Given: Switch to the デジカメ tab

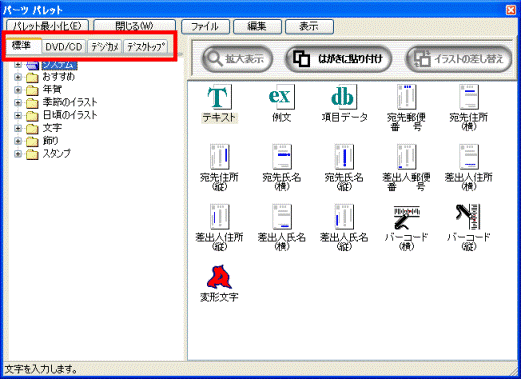Looking at the screenshot, I should (x=105, y=47).
